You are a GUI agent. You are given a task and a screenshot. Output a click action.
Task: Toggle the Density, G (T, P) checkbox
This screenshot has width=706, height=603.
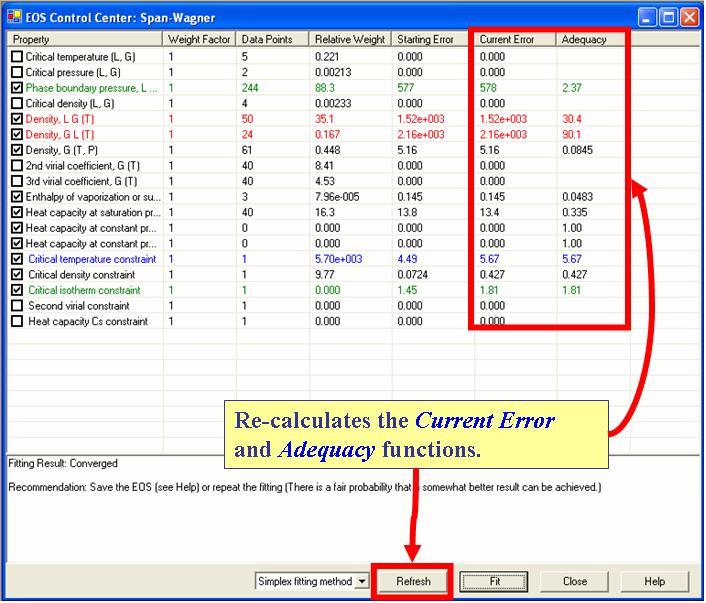point(17,150)
